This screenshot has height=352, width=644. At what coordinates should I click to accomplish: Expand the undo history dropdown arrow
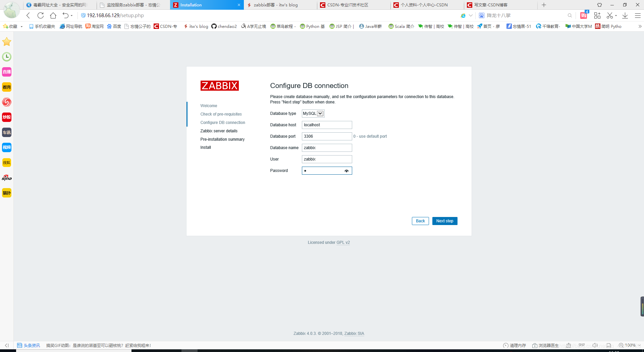pyautogui.click(x=71, y=15)
